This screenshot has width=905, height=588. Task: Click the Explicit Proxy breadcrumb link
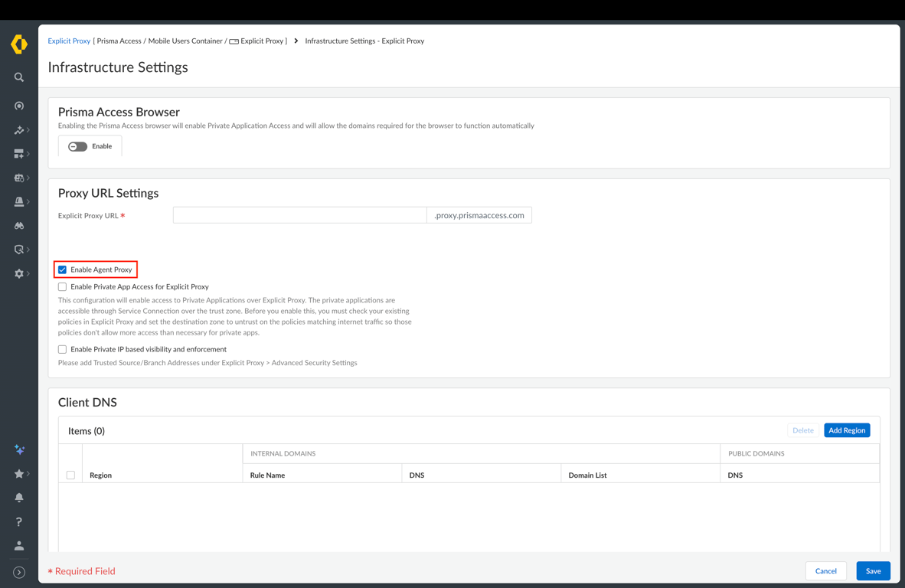[x=69, y=41]
